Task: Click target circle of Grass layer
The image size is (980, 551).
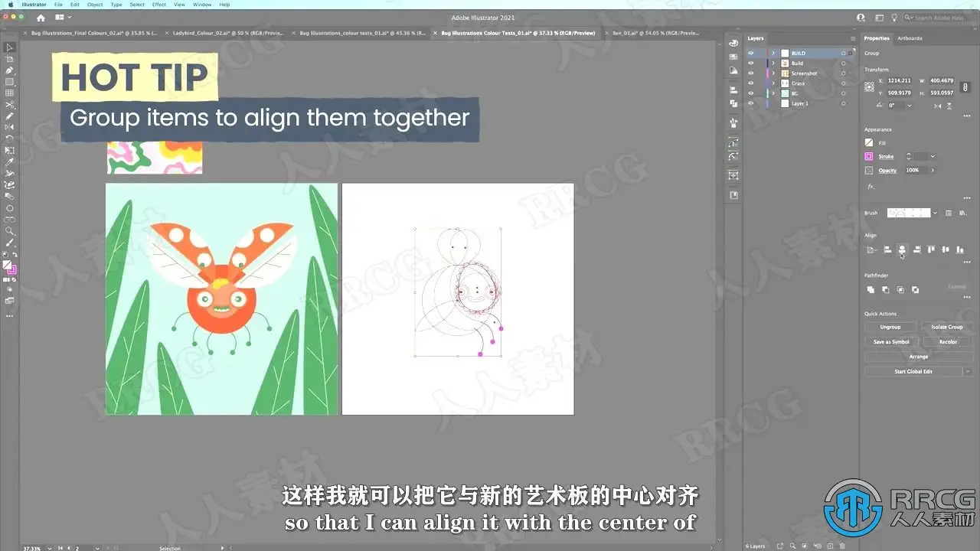Action: [x=844, y=83]
